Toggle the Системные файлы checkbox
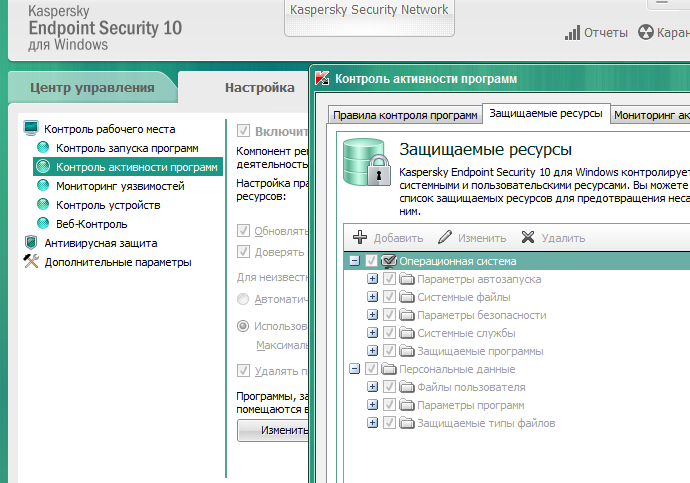 click(390, 297)
